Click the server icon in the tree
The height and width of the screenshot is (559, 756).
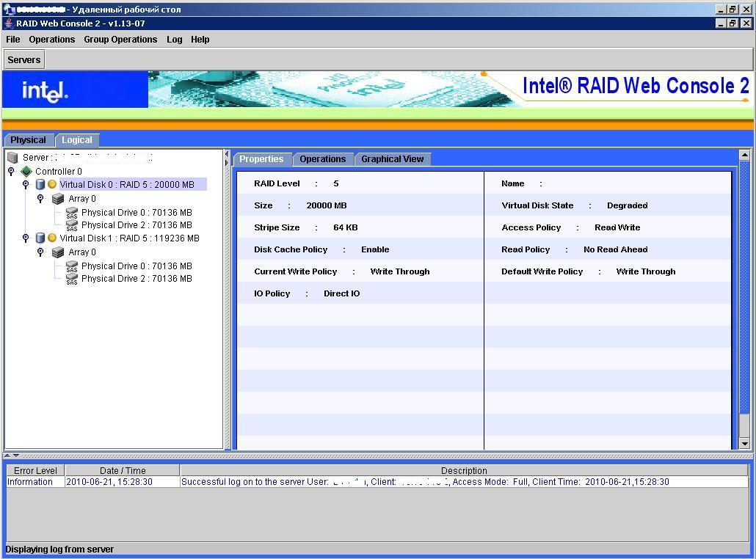12,158
